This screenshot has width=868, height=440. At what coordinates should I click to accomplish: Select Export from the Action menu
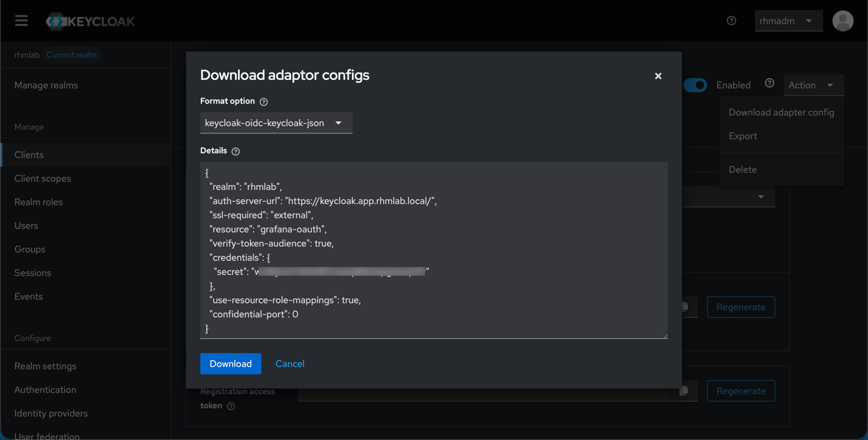742,135
